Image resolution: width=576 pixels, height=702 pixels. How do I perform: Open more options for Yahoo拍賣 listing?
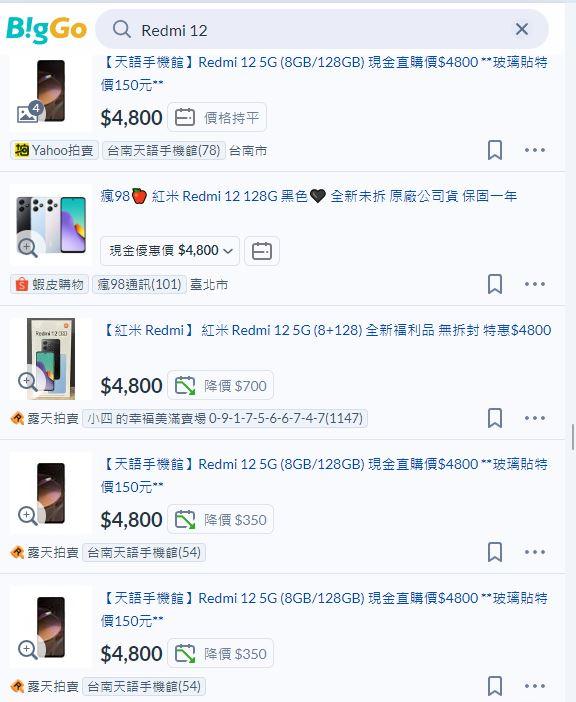click(535, 150)
